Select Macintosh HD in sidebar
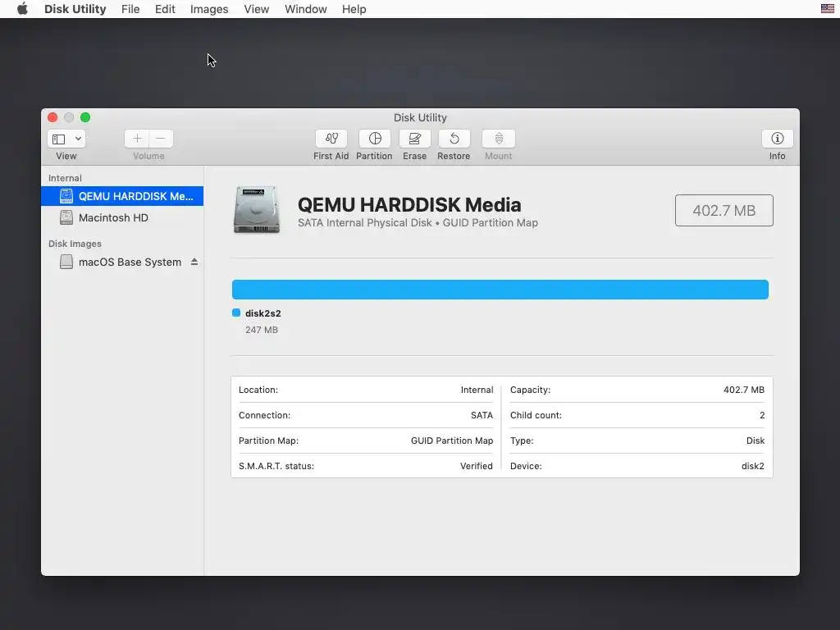The image size is (840, 630). pyautogui.click(x=122, y=217)
